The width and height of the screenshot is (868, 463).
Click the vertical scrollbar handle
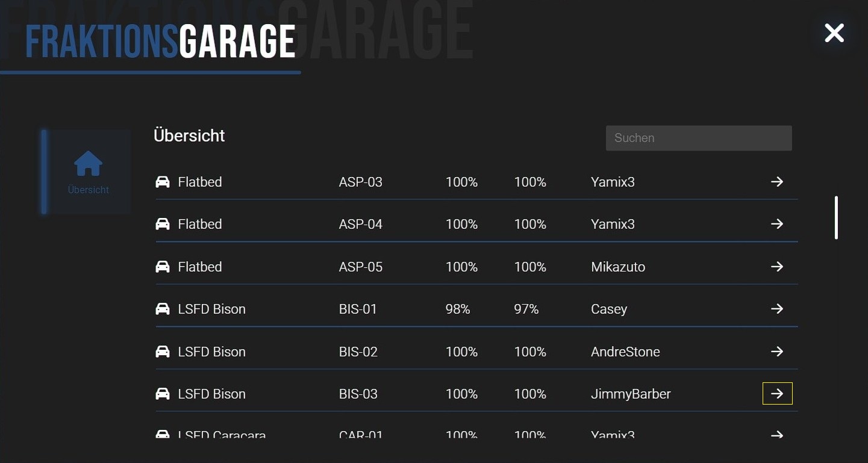click(836, 217)
